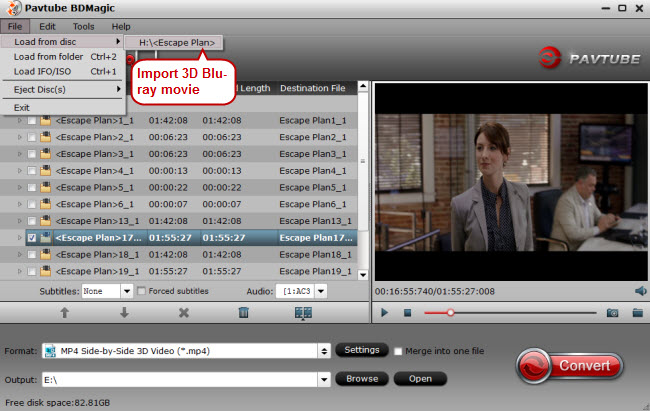The width and height of the screenshot is (650, 411).
Task: Expand the Escape Plan>2_1 row
Action: click(x=19, y=137)
